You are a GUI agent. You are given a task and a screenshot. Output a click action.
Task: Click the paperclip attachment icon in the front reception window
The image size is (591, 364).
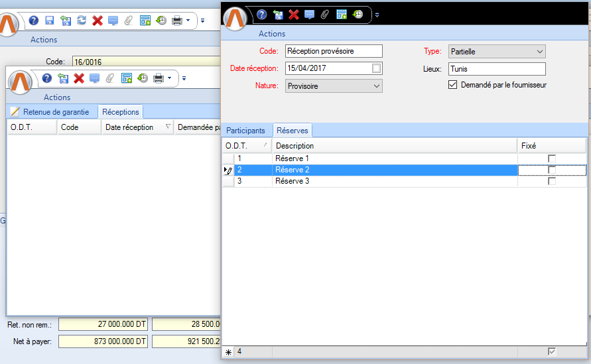tap(325, 14)
